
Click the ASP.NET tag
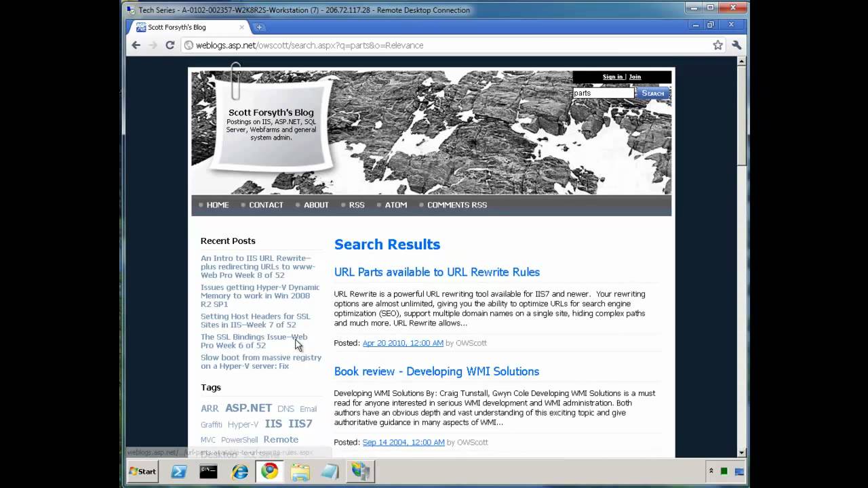(x=248, y=408)
